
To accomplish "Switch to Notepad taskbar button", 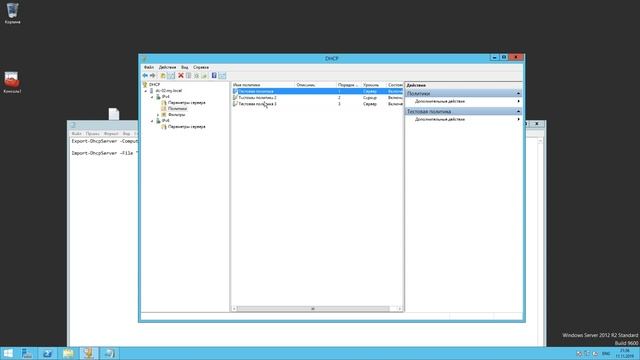I will (x=109, y=353).
